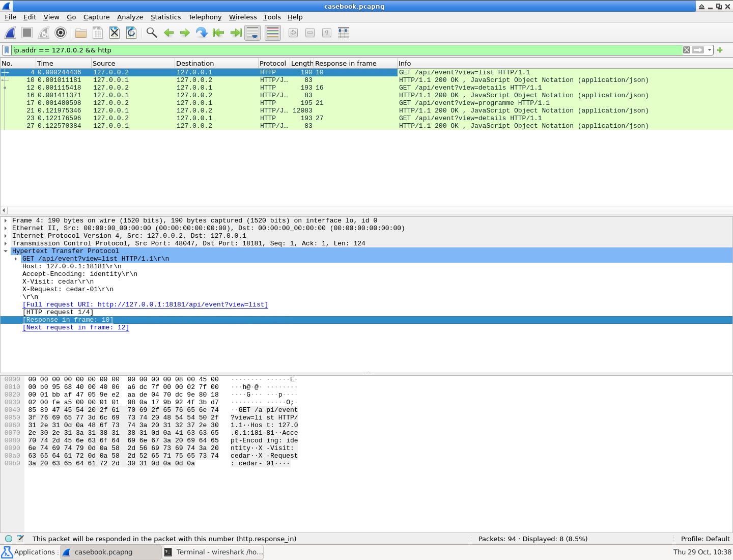733x560 pixels.
Task: Switch to Terminal window in taskbar
Action: [x=213, y=552]
